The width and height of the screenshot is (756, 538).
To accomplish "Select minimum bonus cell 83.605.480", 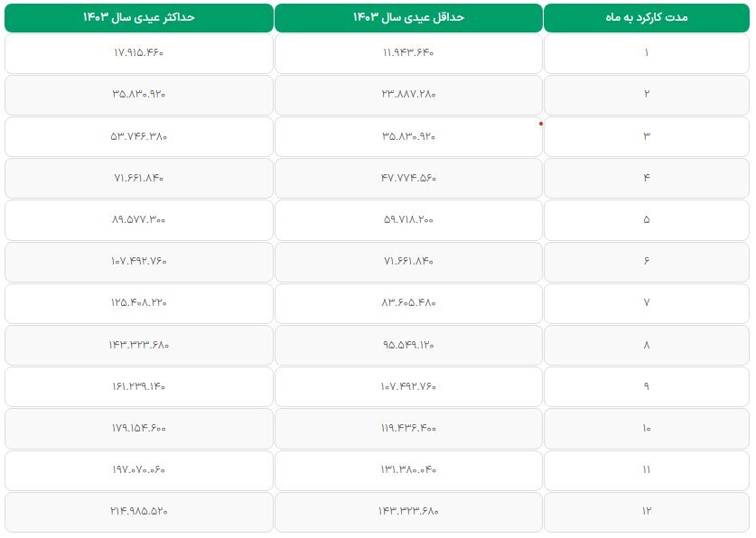I will (408, 302).
